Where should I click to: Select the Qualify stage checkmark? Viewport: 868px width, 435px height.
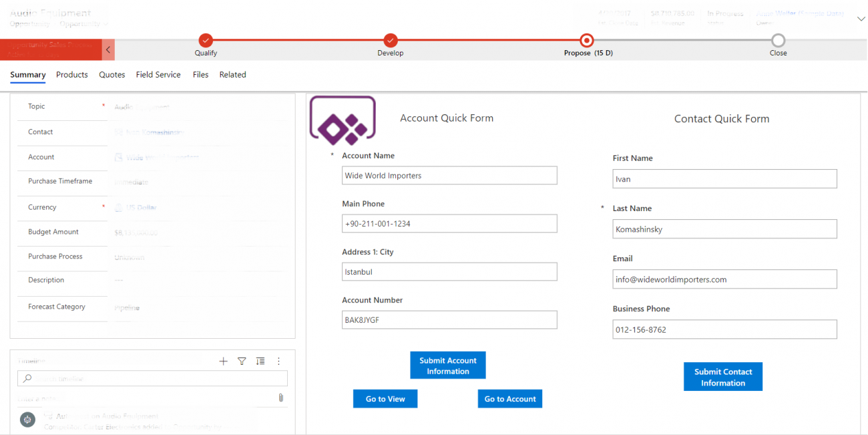coord(206,40)
